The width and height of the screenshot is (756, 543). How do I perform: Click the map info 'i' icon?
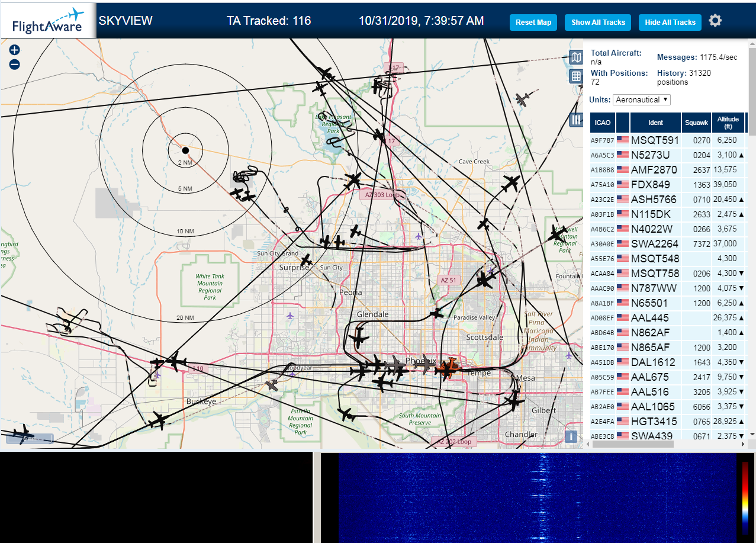pyautogui.click(x=571, y=436)
